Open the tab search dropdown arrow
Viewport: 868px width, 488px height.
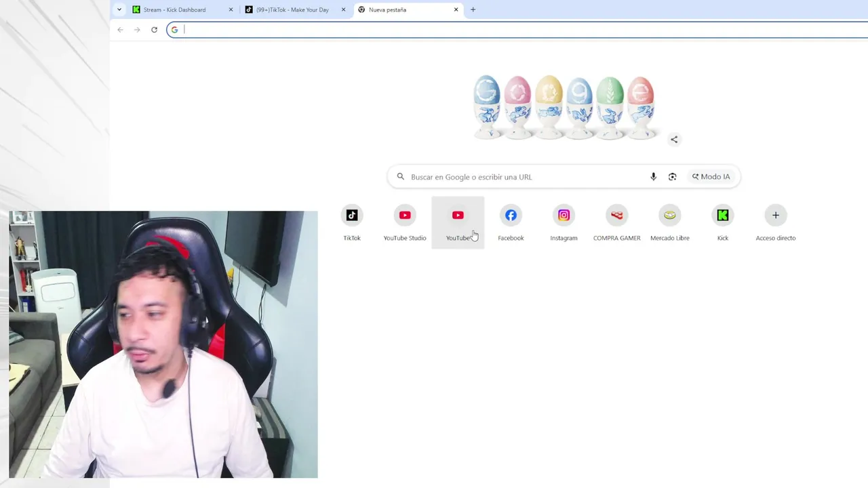(x=119, y=9)
